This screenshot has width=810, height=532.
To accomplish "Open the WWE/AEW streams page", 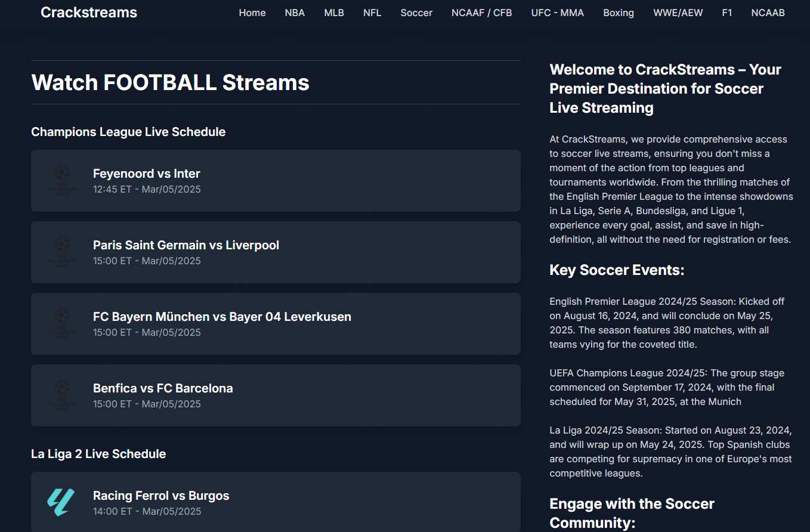I will click(678, 13).
